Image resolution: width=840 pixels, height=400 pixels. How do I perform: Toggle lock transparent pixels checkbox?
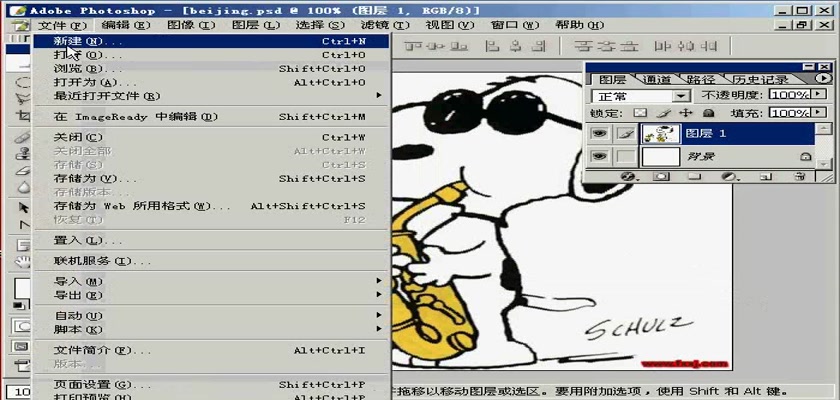638,113
